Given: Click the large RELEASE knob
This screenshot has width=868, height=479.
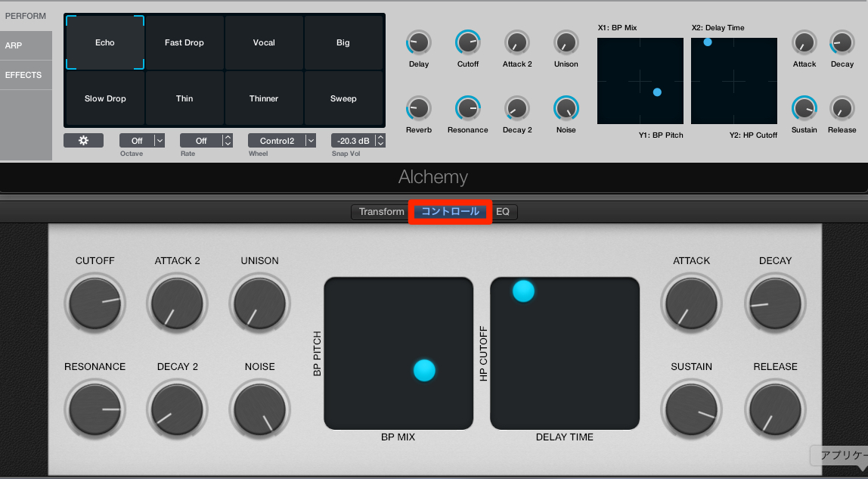Looking at the screenshot, I should pos(775,410).
